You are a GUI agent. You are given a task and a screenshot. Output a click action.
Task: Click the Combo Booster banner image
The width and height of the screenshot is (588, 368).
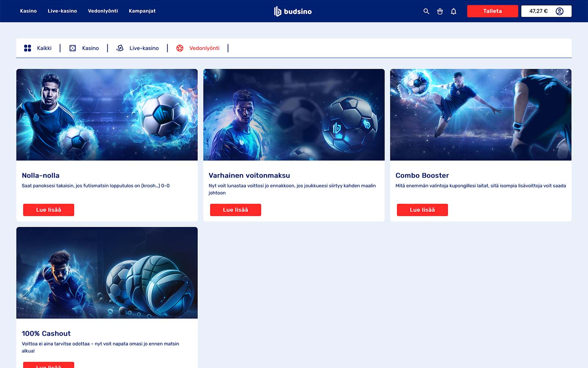(481, 115)
